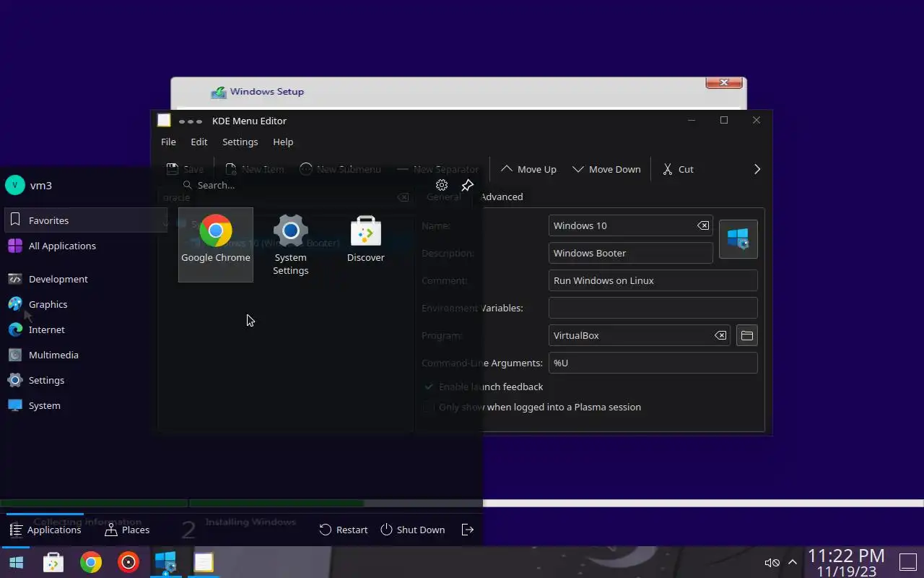Screen dimensions: 924x578
Task: Open System Settings from launcher favorites
Action: pyautogui.click(x=290, y=244)
